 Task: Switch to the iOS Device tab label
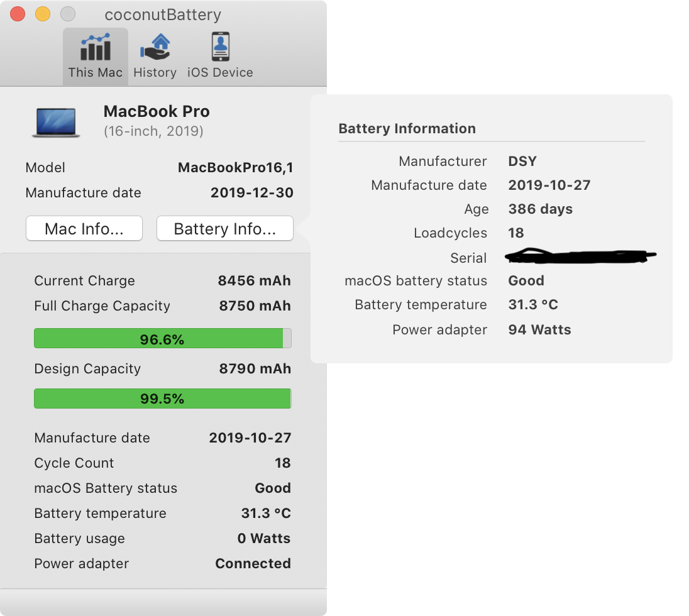pos(220,72)
